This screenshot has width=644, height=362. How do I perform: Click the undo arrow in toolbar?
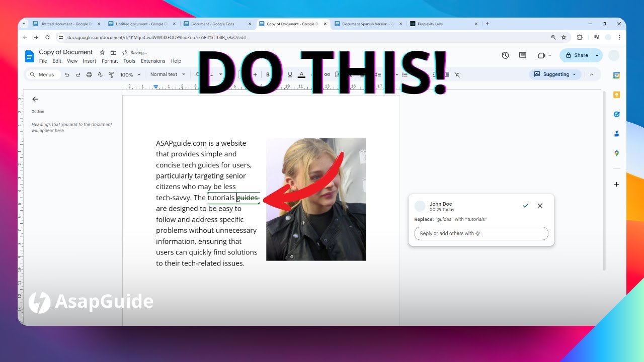tap(67, 74)
